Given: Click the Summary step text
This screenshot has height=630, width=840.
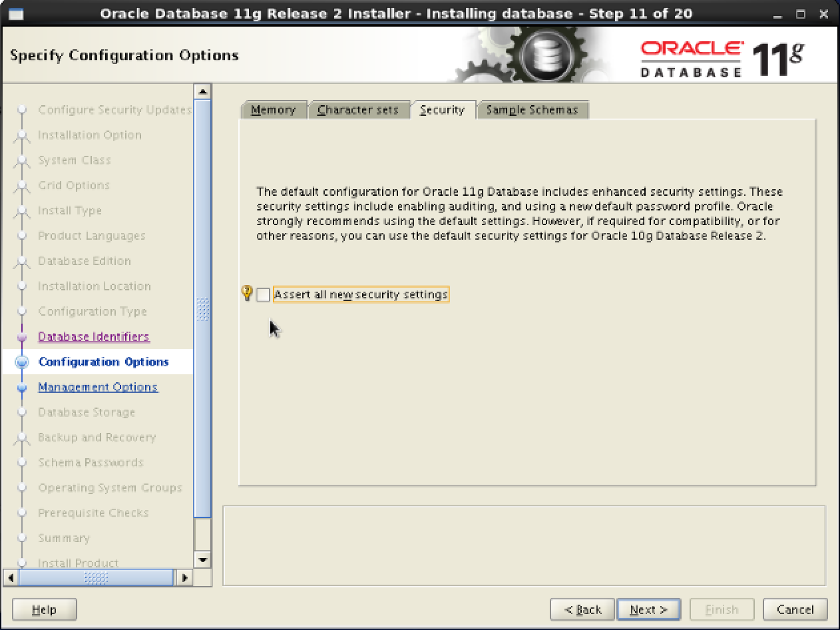Looking at the screenshot, I should point(64,539).
